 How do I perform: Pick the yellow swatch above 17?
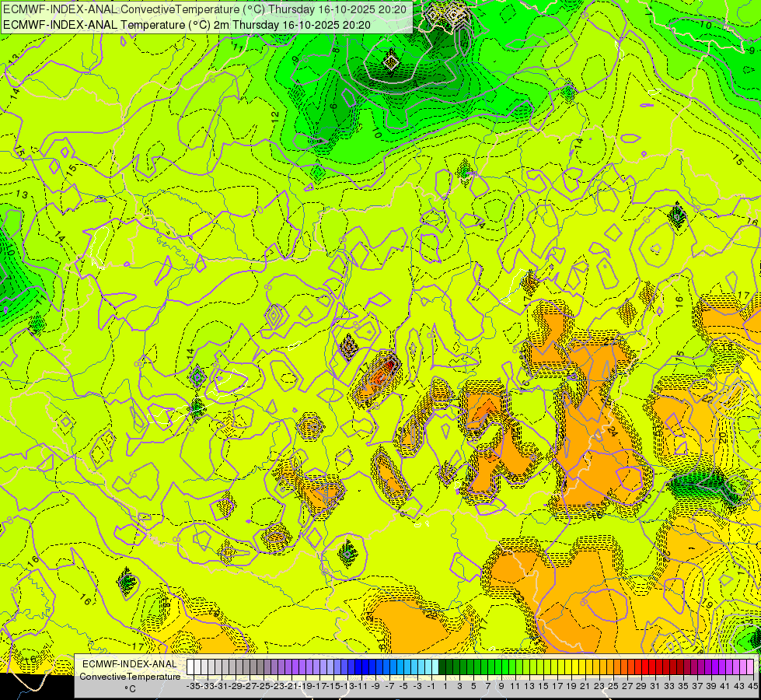pos(554,667)
